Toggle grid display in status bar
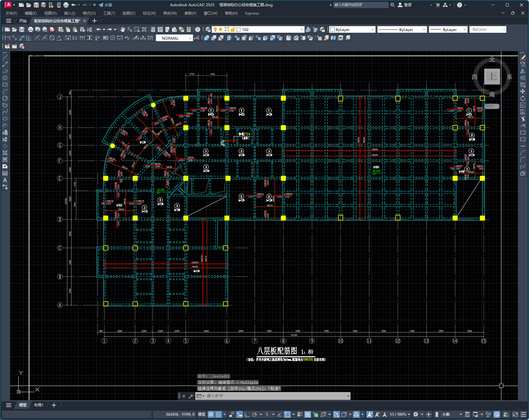529x420 pixels. (211, 414)
